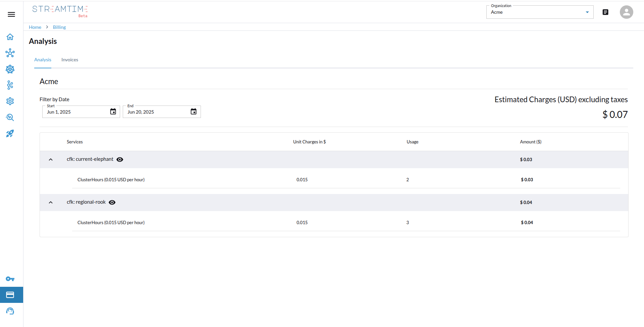Select the cfk: current-elephant service name

90,159
